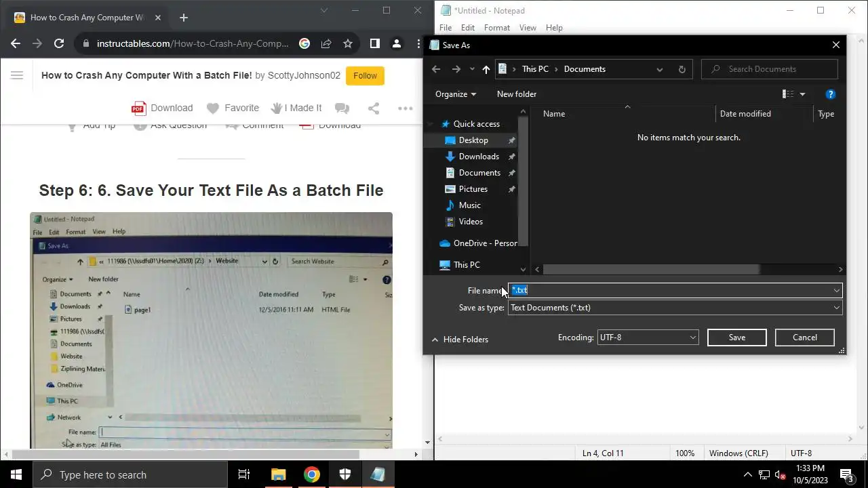The image size is (868, 488).
Task: Reload the instructables page
Action: (x=59, y=43)
